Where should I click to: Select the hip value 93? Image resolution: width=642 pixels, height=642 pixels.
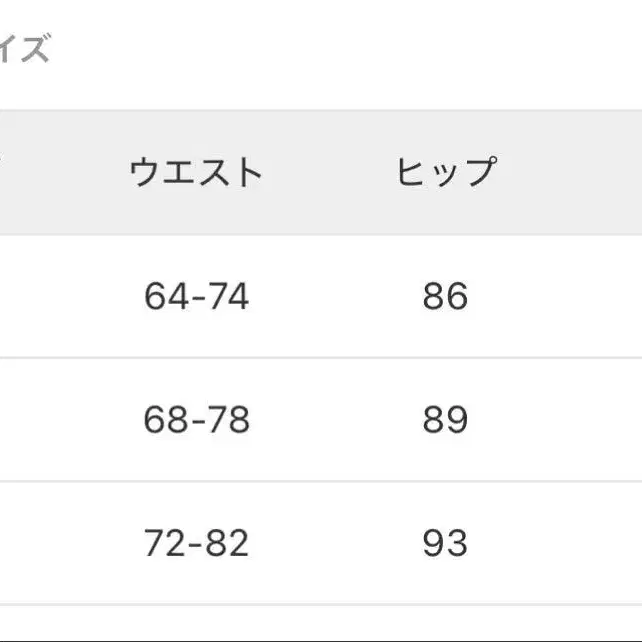pos(445,543)
